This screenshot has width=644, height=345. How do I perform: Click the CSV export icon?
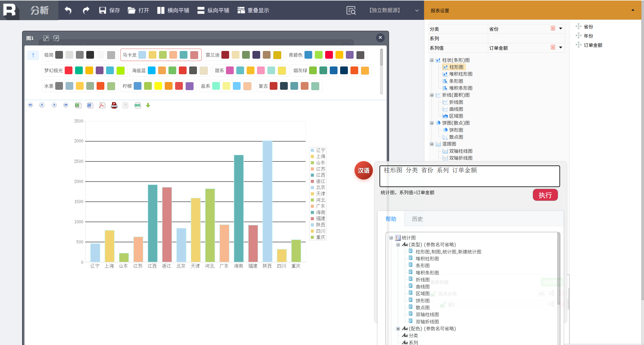coord(138,105)
